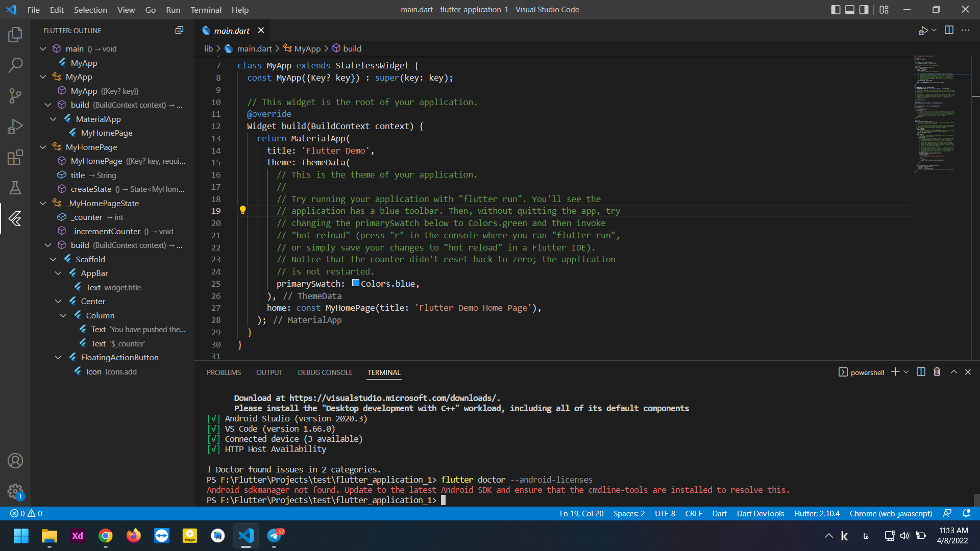Collapse the FloatingActionButton node

pyautogui.click(x=58, y=357)
